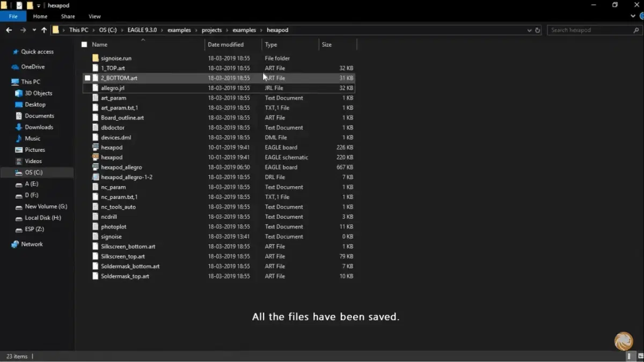Click the 3D Objects folder icon
The height and width of the screenshot is (362, 644).
(18, 93)
